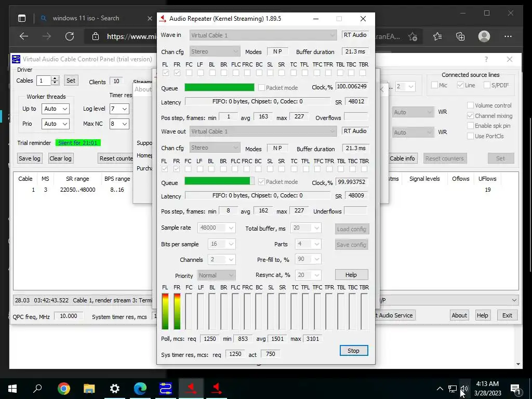Toggle Channel mixing checkbox
The width and height of the screenshot is (532, 399).
470,116
